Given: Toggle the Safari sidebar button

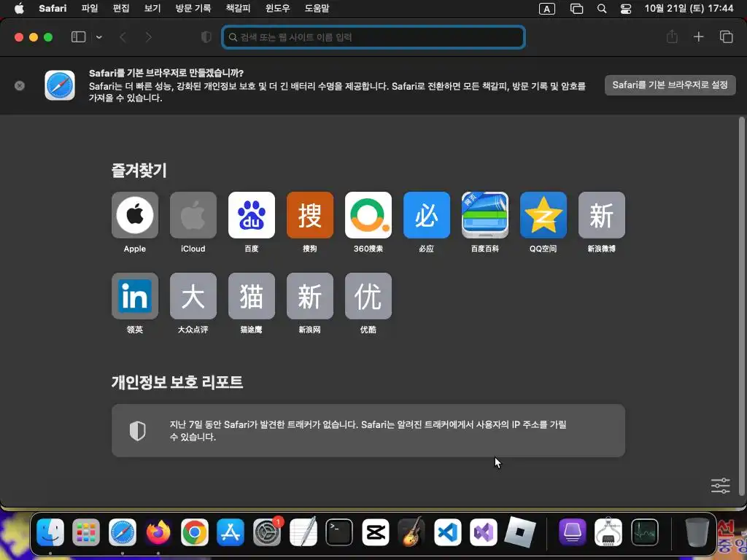Looking at the screenshot, I should click(78, 36).
